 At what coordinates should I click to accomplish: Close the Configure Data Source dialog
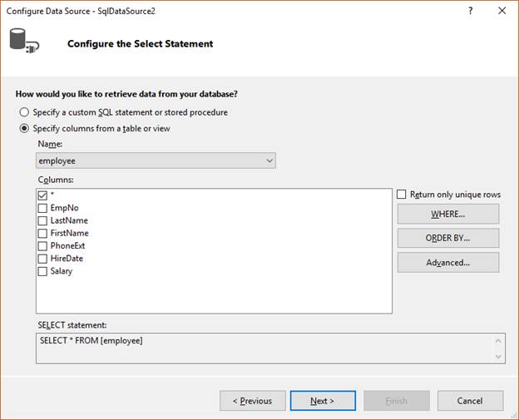click(x=502, y=11)
